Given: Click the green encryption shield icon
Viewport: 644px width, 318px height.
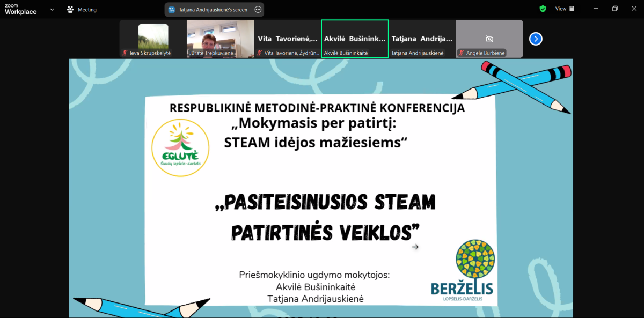Looking at the screenshot, I should (x=543, y=9).
